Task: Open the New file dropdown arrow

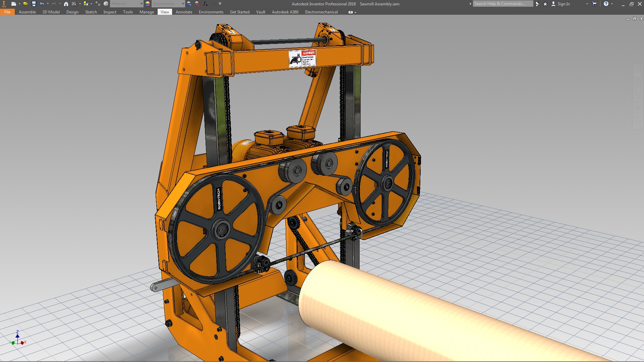Action: pos(19,4)
